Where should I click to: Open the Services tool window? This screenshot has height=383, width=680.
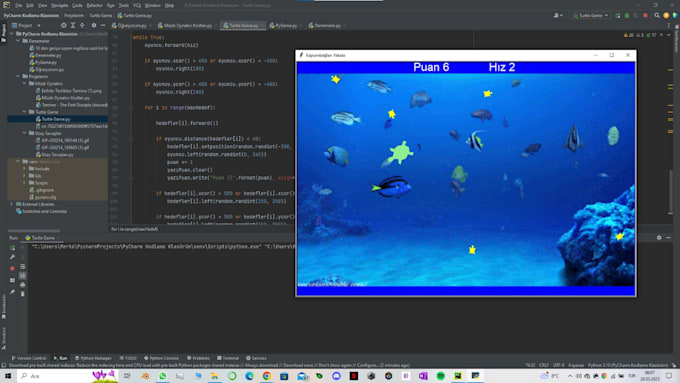[256, 358]
